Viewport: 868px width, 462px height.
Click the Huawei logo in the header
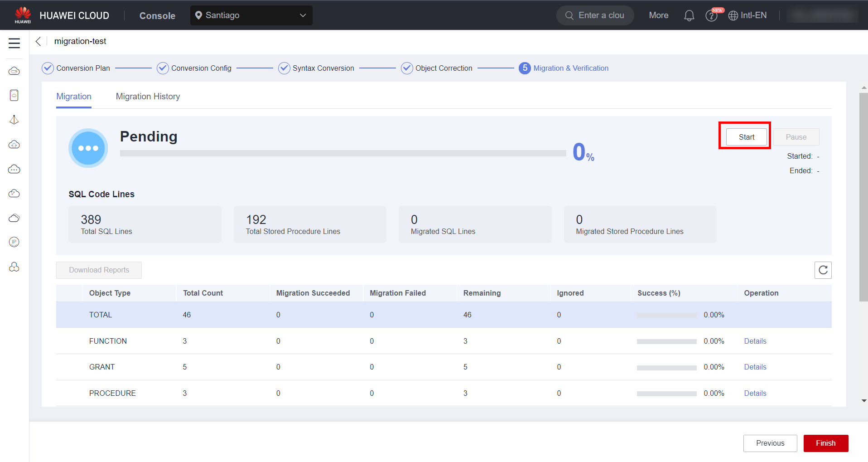pyautogui.click(x=23, y=15)
